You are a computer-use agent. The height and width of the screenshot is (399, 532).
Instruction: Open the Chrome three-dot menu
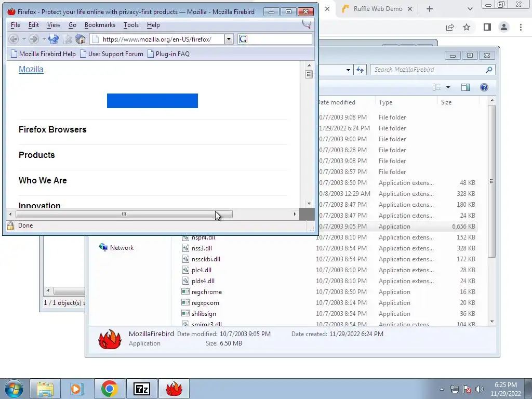click(x=521, y=27)
